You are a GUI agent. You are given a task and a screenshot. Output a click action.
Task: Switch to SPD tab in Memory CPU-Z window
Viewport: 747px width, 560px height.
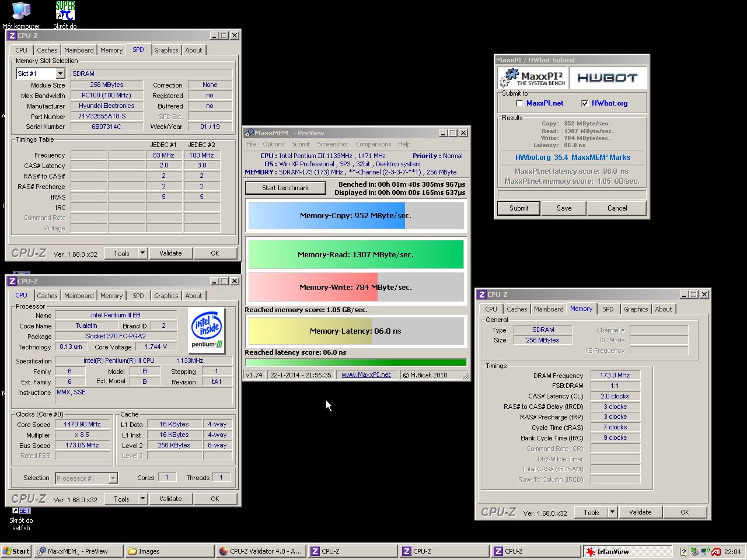pyautogui.click(x=608, y=309)
